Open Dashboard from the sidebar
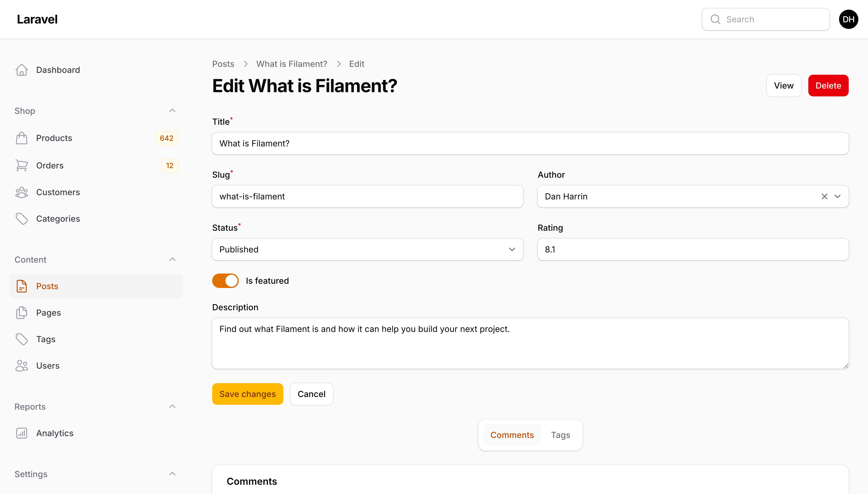868x494 pixels. coord(96,70)
